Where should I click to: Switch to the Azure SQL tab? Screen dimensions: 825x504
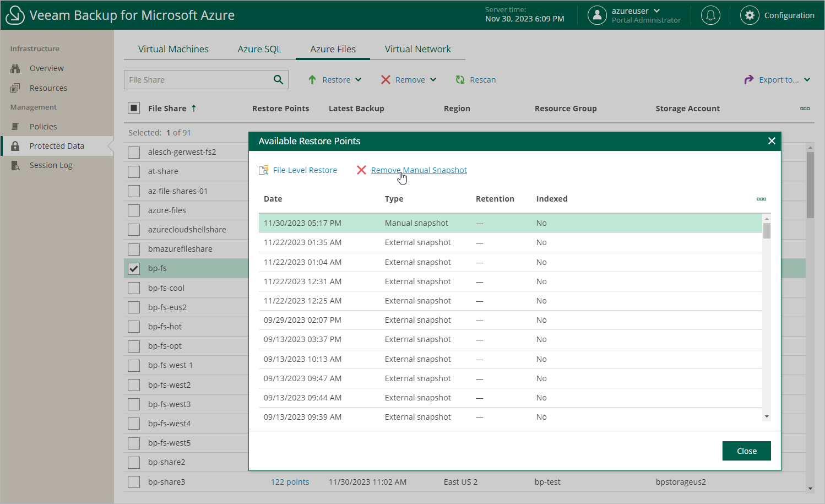click(x=259, y=49)
